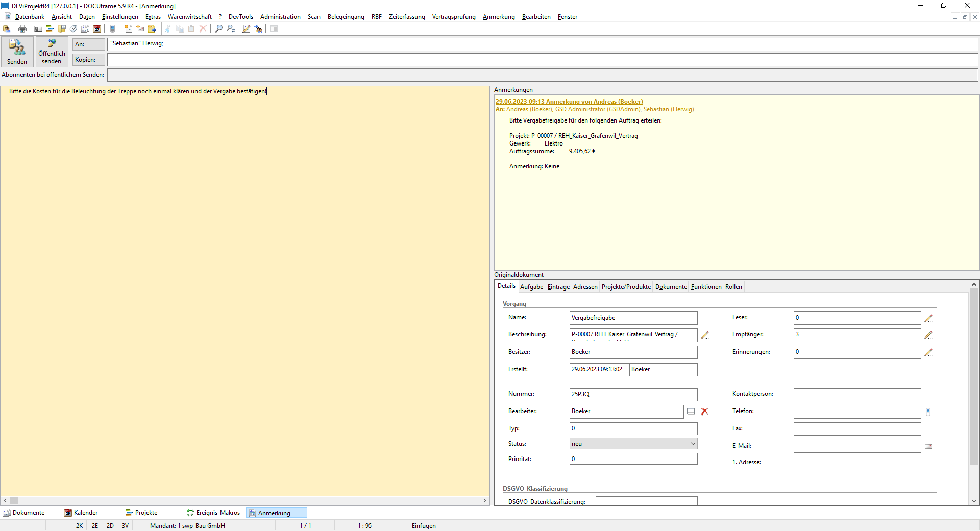Click the pencil icon next to Empfänger field
This screenshot has height=531, width=980.
point(928,335)
